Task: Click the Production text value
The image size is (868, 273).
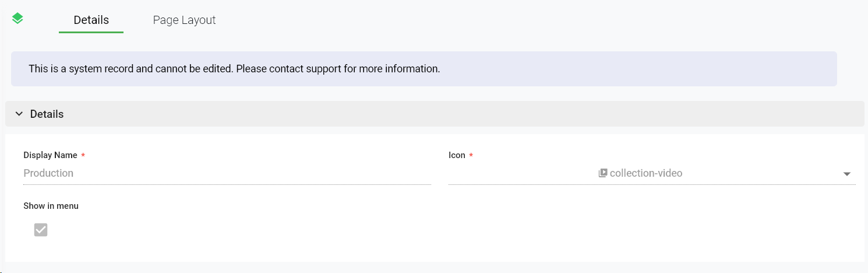Action: (48, 173)
